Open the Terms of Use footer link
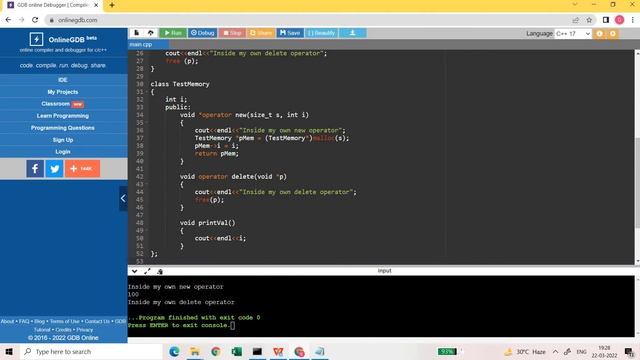 pos(65,321)
